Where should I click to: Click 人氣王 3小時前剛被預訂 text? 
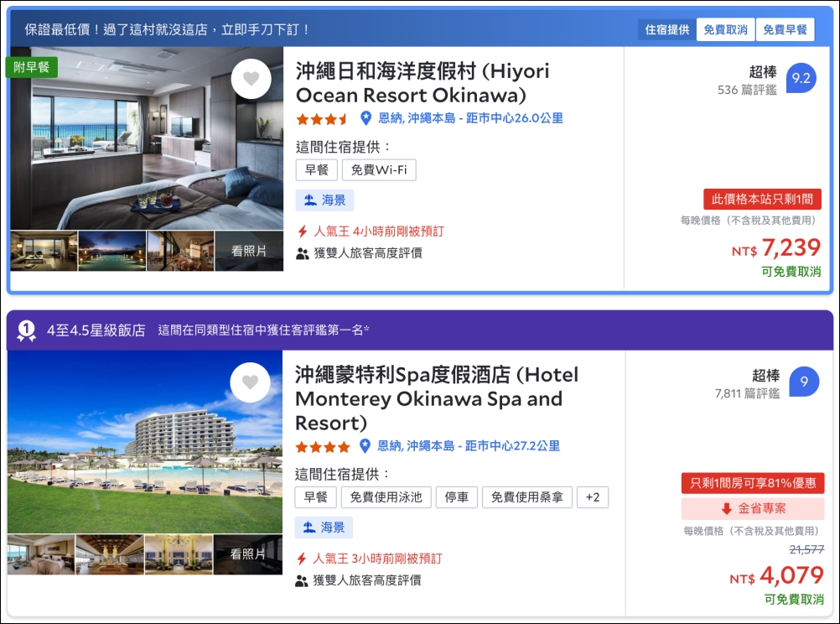click(378, 559)
